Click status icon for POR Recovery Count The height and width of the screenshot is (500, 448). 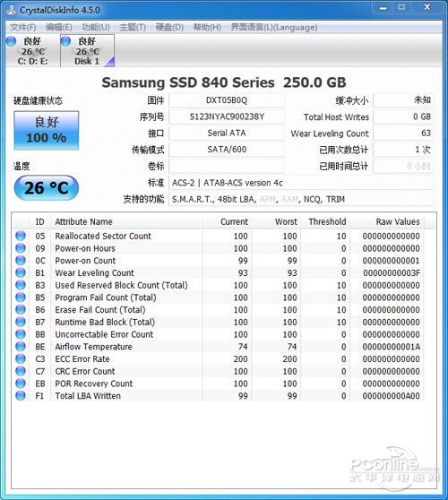(x=21, y=383)
